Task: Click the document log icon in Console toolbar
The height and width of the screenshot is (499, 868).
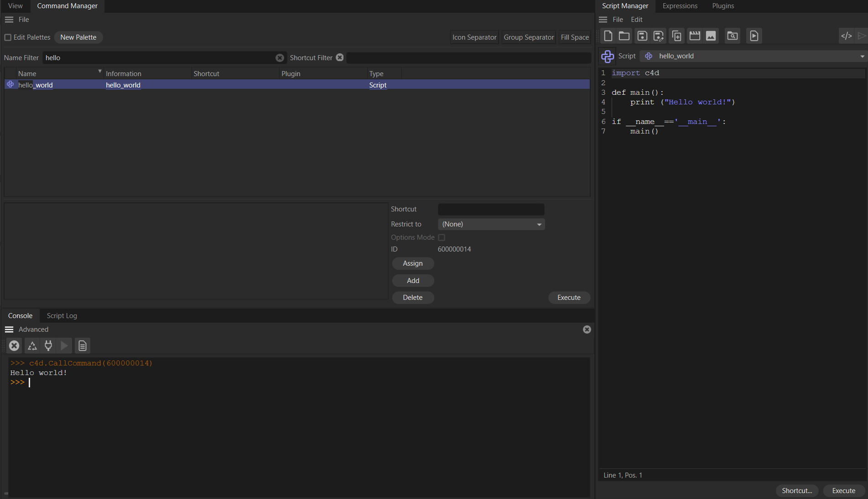Action: 83,345
